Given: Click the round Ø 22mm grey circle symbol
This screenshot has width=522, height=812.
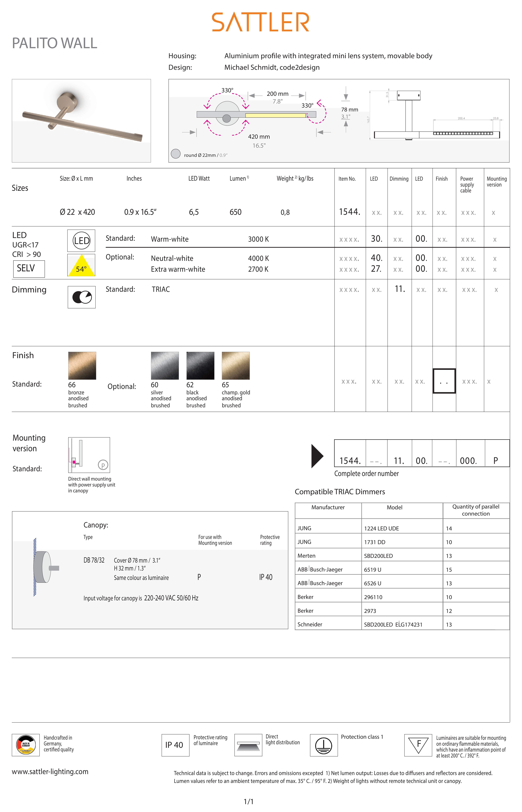Looking at the screenshot, I should pyautogui.click(x=176, y=154).
